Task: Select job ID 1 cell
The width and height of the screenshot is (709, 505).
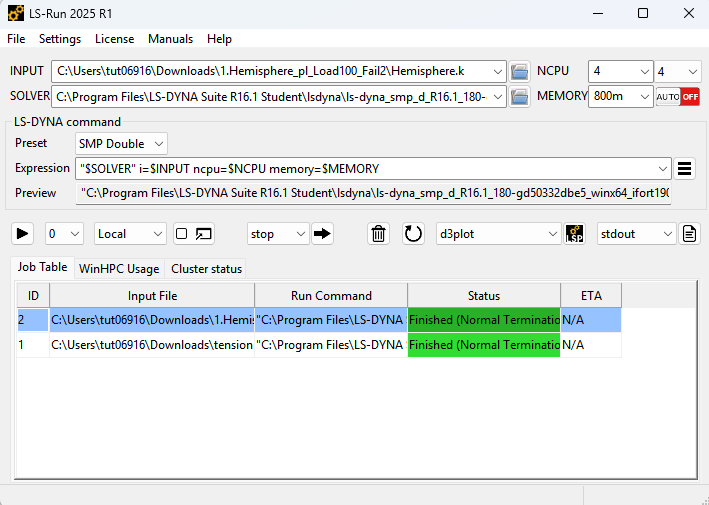Action: click(33, 345)
